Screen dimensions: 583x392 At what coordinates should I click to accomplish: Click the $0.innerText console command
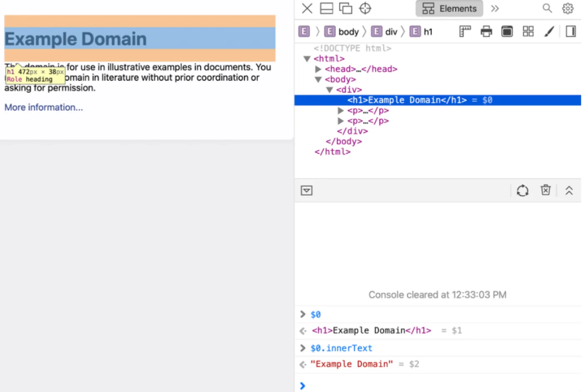coord(341,348)
